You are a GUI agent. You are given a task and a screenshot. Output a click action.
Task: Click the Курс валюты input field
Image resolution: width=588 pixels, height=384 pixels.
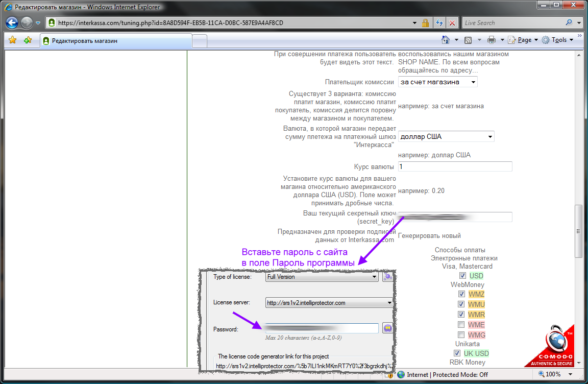click(455, 166)
